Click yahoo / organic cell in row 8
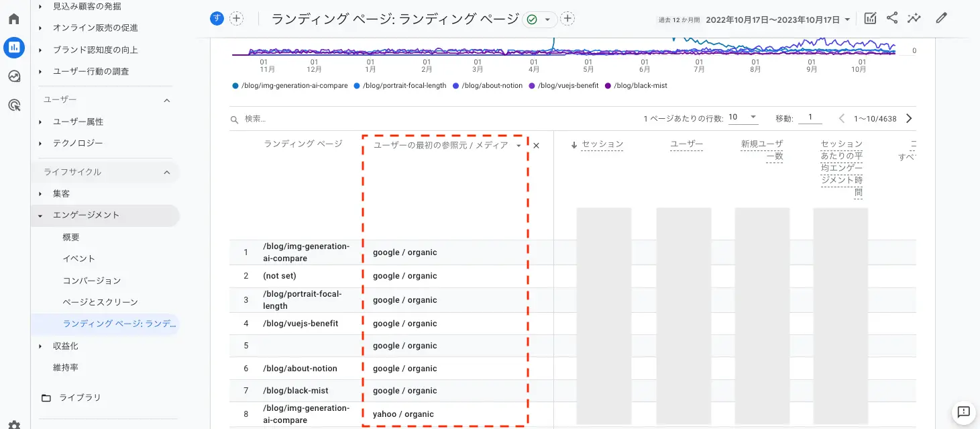The width and height of the screenshot is (980, 429). (x=403, y=414)
